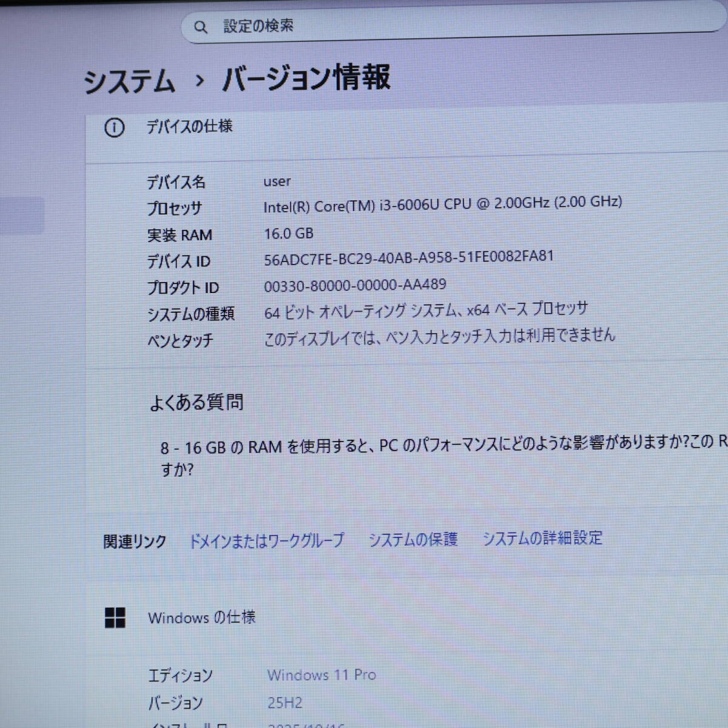Click the エディション label
Image resolution: width=728 pixels, height=728 pixels.
point(180,676)
